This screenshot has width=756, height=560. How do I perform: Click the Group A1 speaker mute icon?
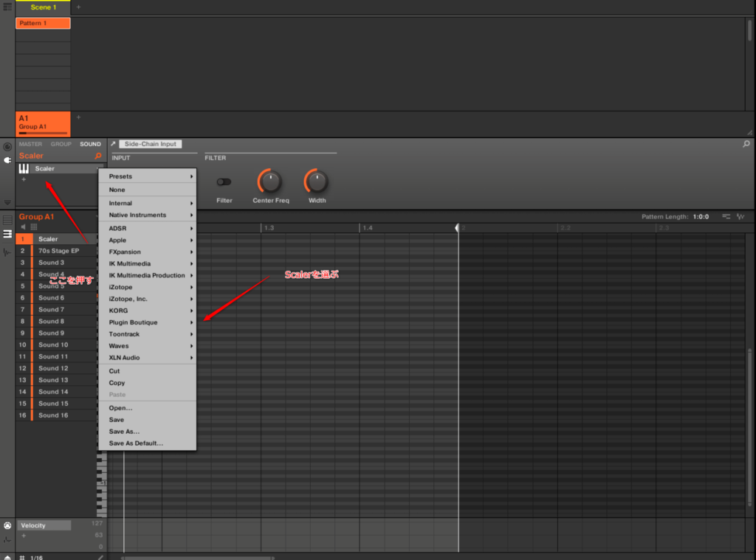coord(23,227)
